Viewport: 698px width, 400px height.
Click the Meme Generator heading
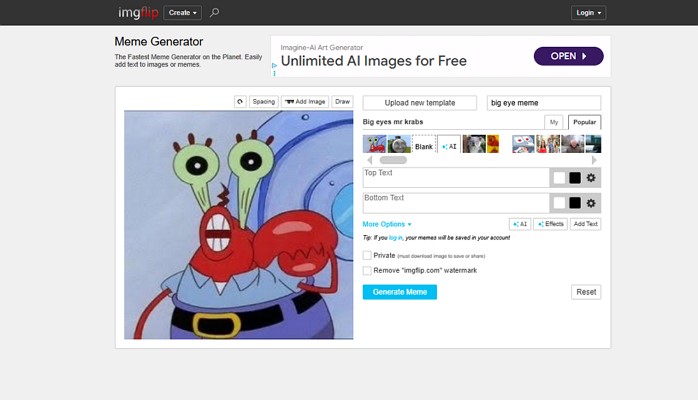click(x=158, y=42)
